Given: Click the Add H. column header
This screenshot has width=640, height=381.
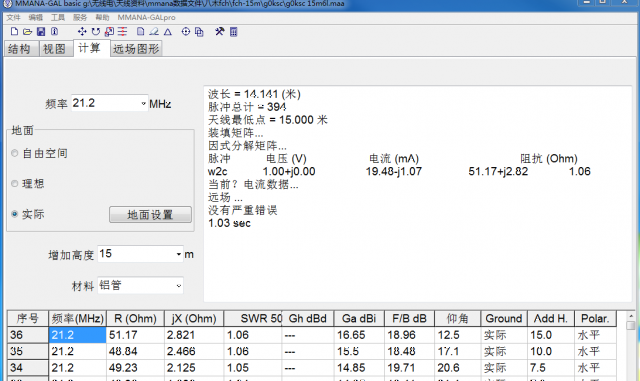Looking at the screenshot, I should point(551,319).
